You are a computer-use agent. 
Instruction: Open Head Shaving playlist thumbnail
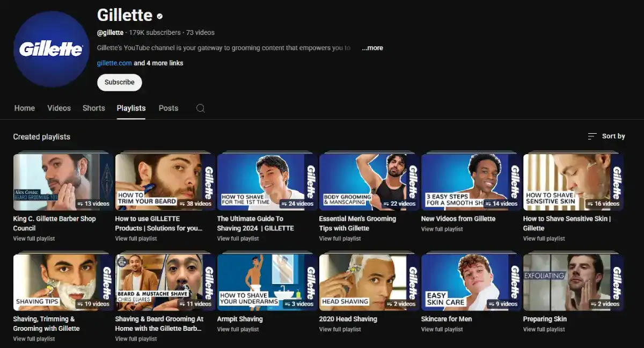(x=369, y=282)
